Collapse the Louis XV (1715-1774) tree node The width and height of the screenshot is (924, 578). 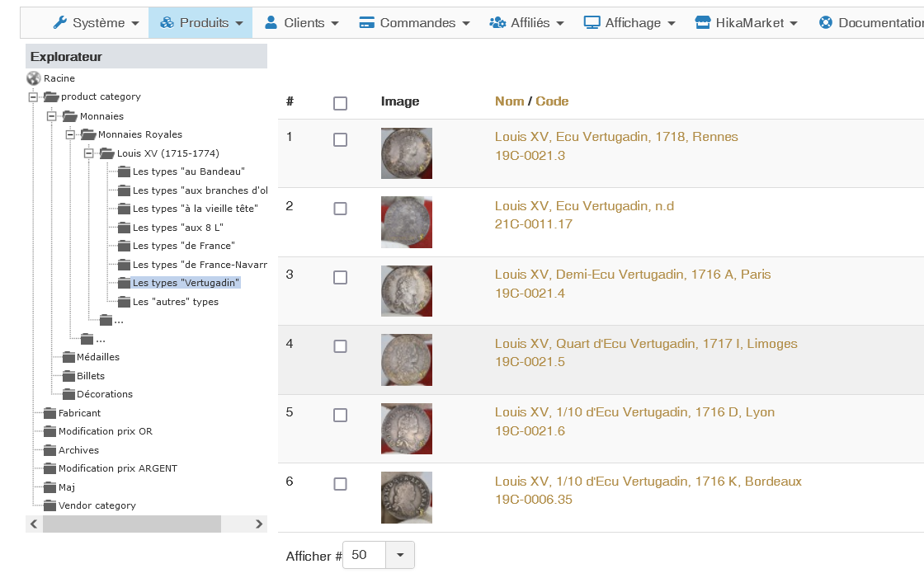point(88,153)
